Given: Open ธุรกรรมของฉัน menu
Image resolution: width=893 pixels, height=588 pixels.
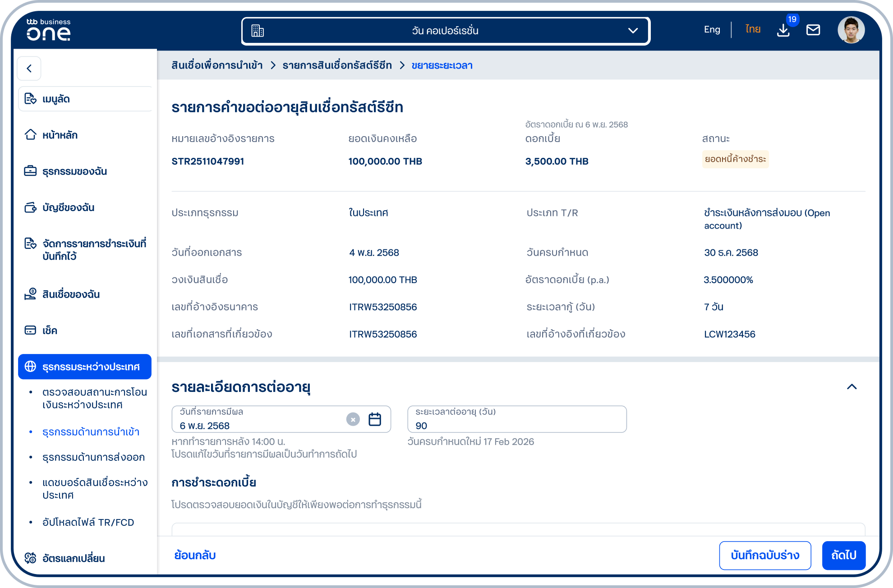Looking at the screenshot, I should 85,171.
